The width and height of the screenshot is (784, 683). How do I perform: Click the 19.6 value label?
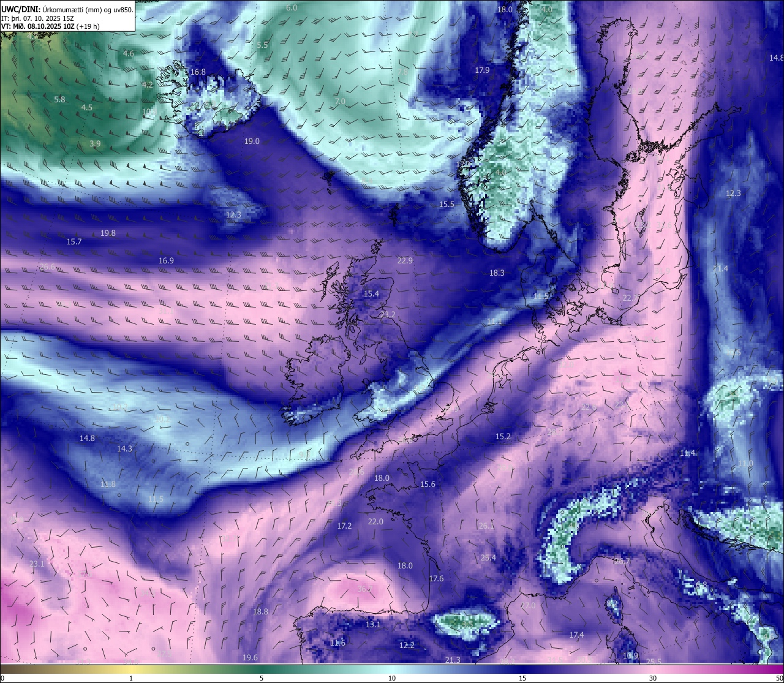tap(250, 657)
